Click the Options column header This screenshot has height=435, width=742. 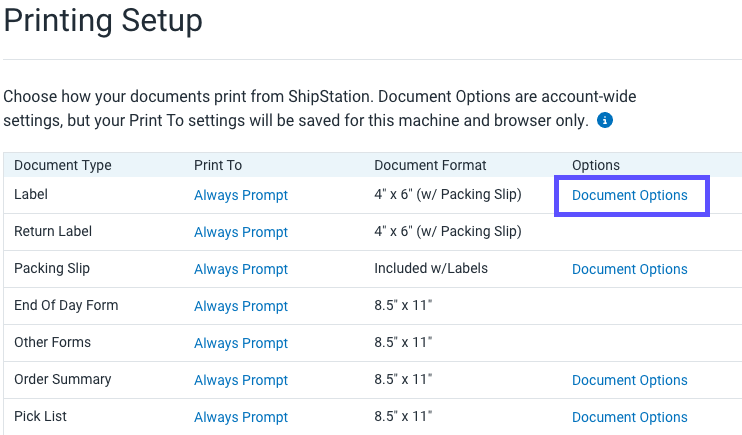596,165
